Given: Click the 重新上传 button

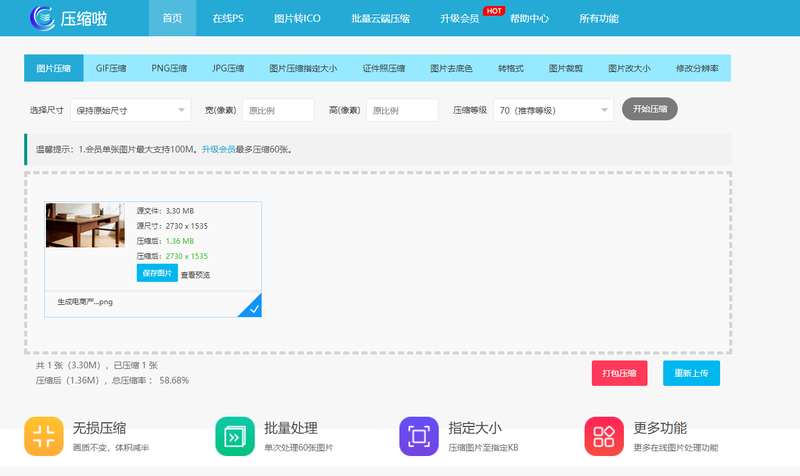Looking at the screenshot, I should click(691, 373).
